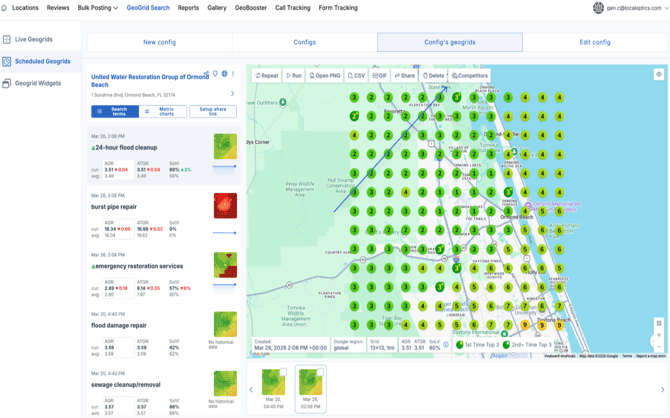Switch to Metric charts view
This screenshot has width=670, height=418.
[x=161, y=112]
